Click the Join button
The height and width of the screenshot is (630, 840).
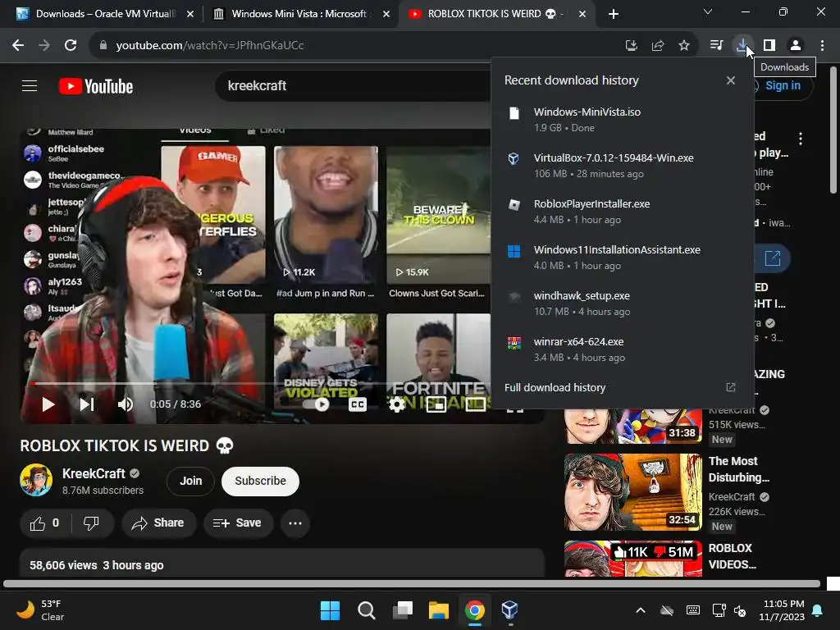pos(190,481)
